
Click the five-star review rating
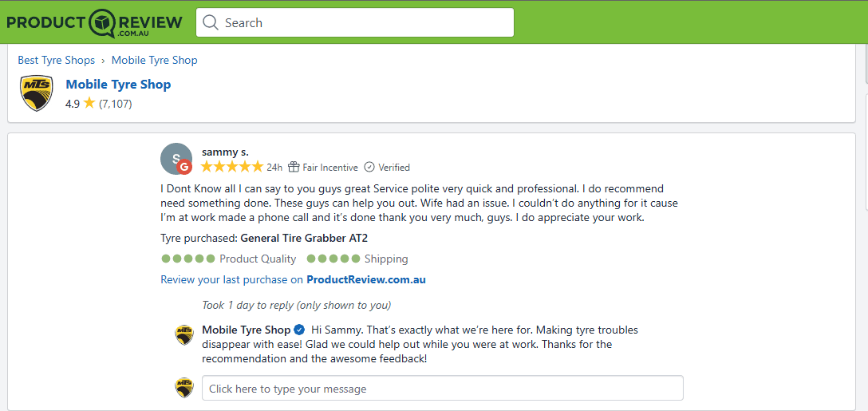point(232,167)
